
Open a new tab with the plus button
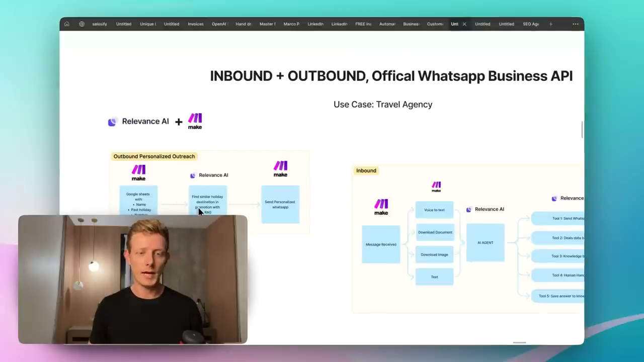coord(550,24)
